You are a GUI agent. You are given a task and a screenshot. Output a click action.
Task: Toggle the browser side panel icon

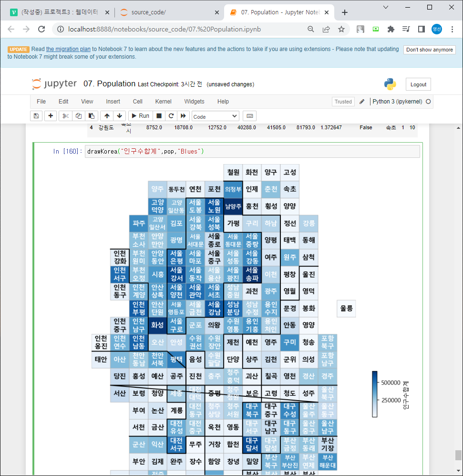(x=422, y=29)
